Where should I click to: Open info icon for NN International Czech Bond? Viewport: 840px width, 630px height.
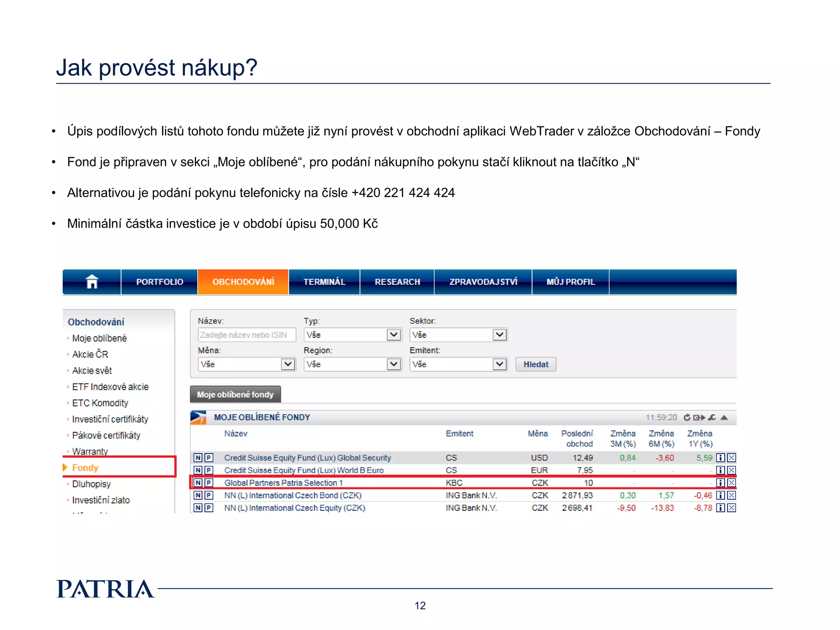pos(720,495)
